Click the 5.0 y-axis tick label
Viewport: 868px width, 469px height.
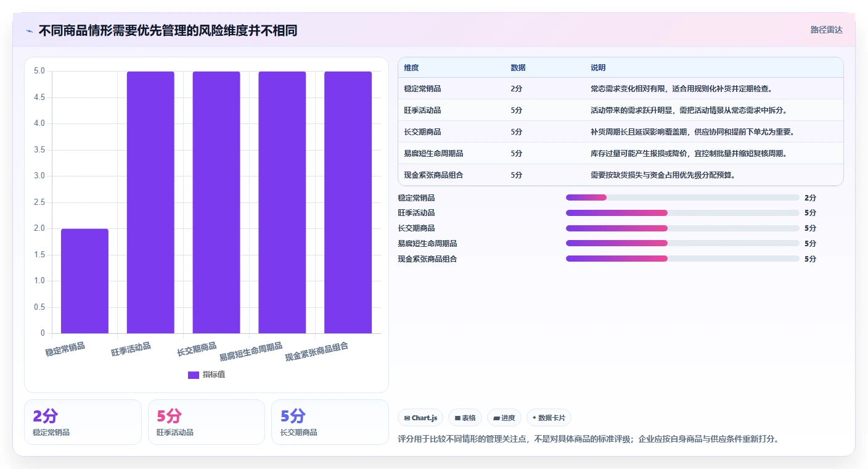[39, 71]
